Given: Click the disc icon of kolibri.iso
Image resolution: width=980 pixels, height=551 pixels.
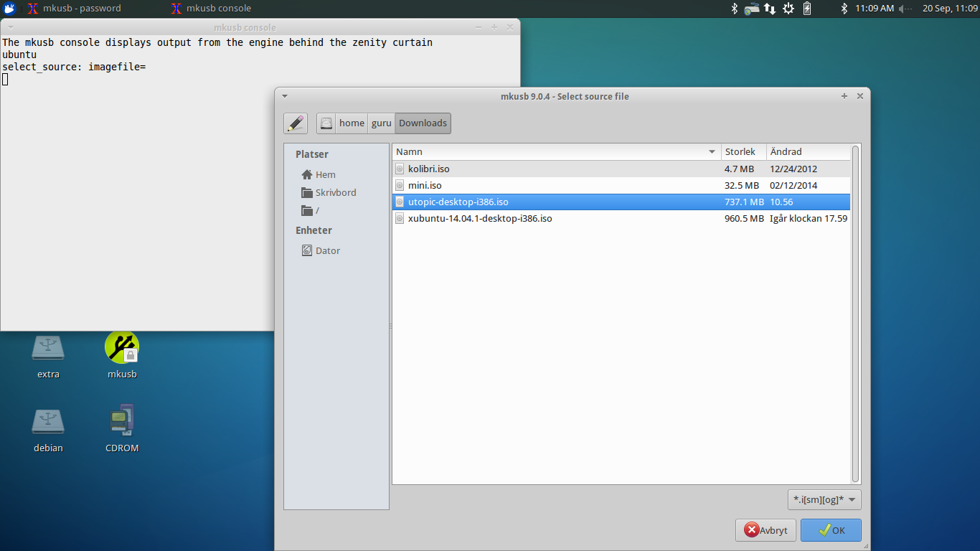Looking at the screenshot, I should tap(400, 169).
